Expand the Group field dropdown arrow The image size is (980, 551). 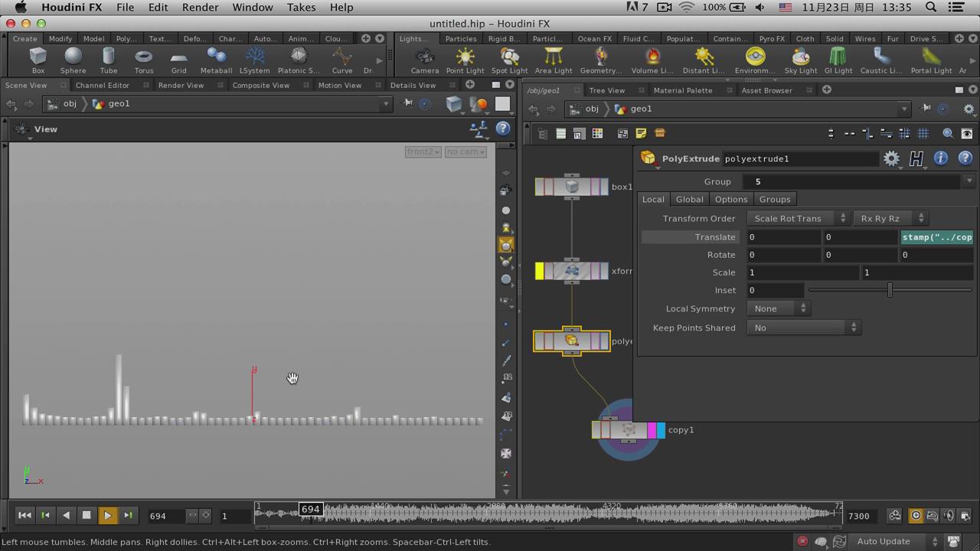(x=969, y=181)
